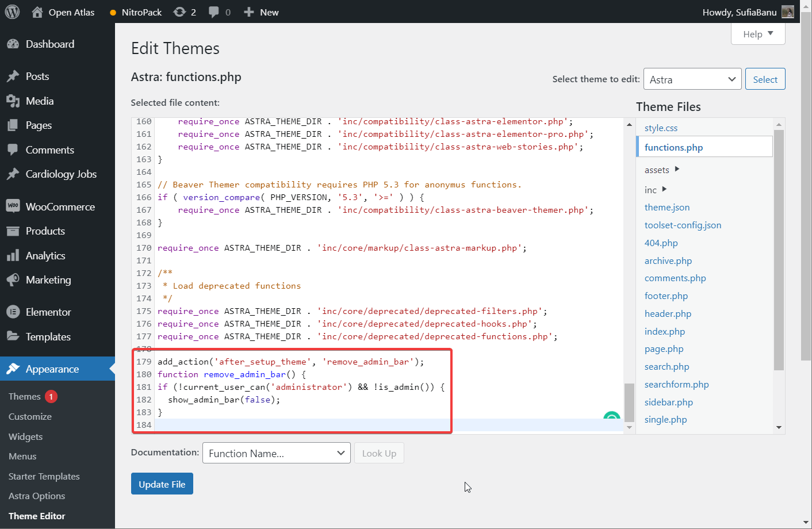Open Starter Templates under Appearance
The width and height of the screenshot is (812, 529).
44,476
